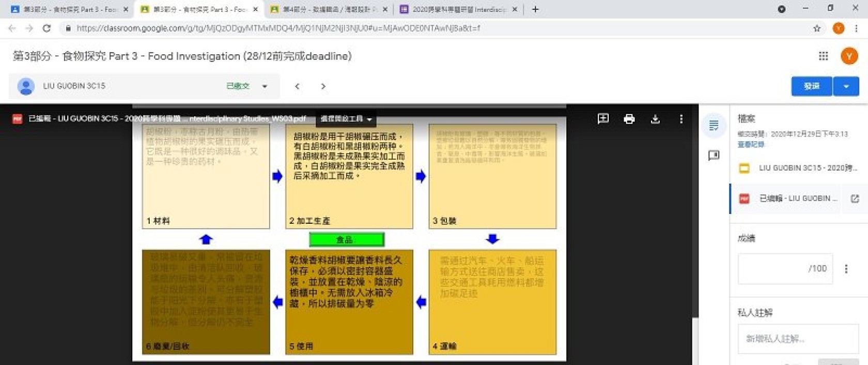Click the grade input field out of 100
Image resolution: width=868 pixels, height=365 pixels.
[784, 268]
